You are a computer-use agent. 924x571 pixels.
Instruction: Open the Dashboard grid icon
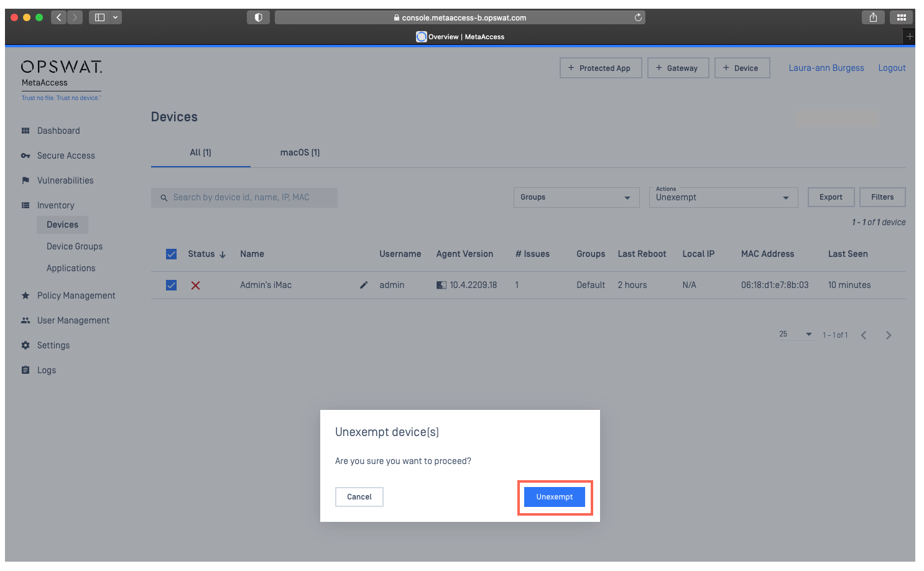pos(25,131)
